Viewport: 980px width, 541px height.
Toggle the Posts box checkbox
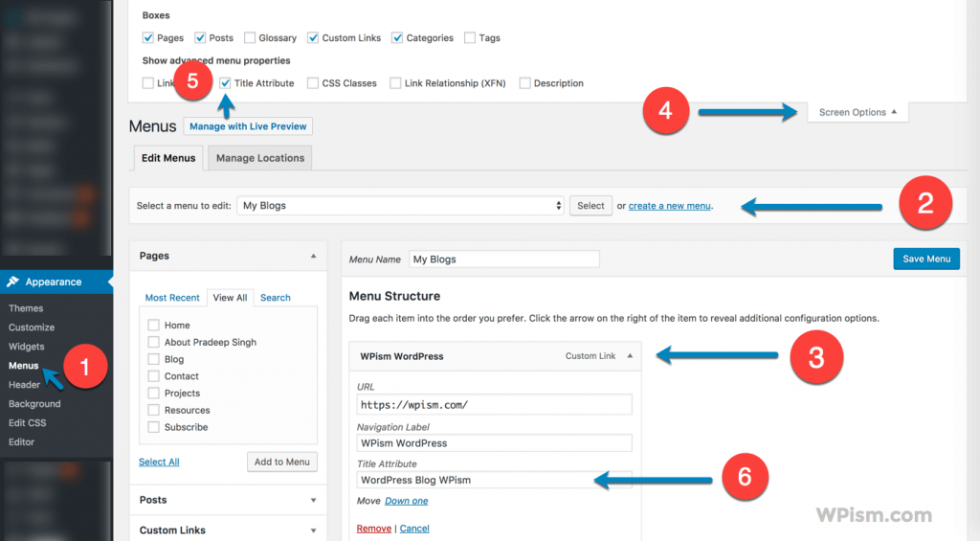(x=200, y=37)
